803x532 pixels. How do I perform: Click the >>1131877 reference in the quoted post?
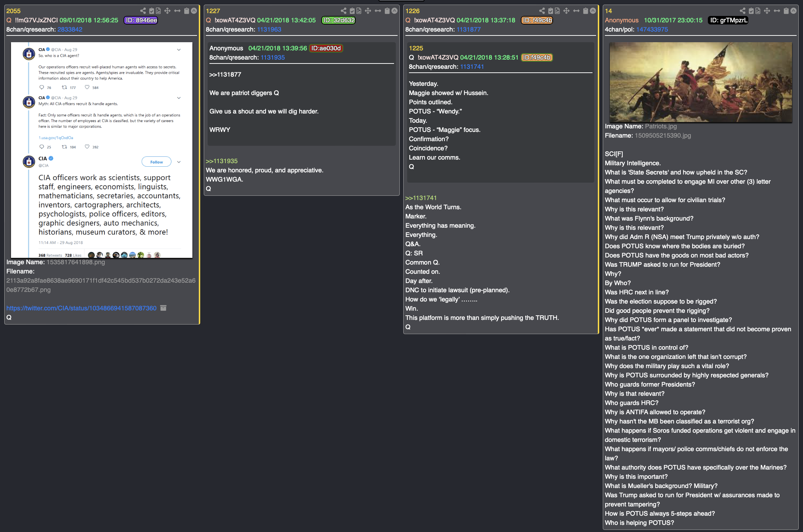[x=225, y=74]
